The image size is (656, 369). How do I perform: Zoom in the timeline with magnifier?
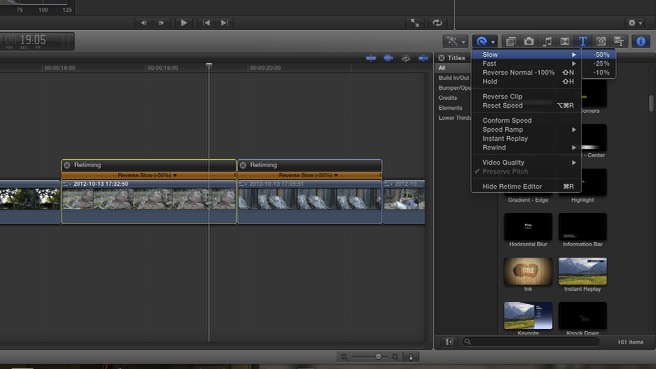[x=395, y=357]
